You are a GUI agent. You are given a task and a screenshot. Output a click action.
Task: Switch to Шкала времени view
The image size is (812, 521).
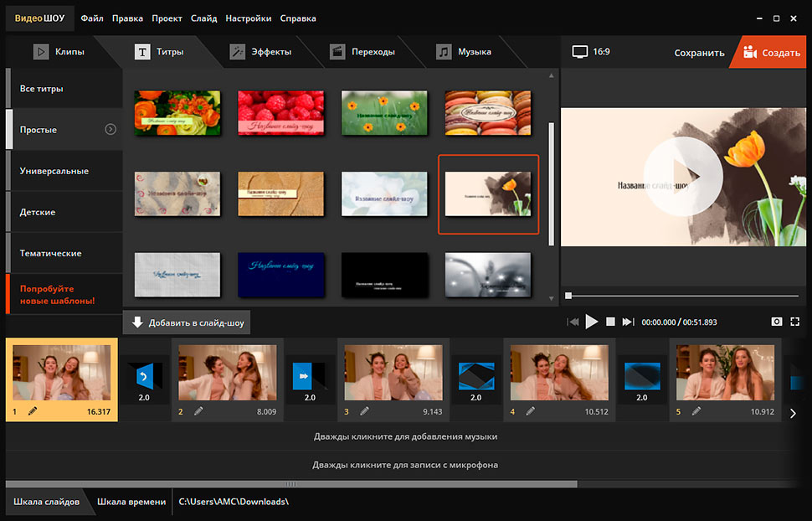(131, 502)
